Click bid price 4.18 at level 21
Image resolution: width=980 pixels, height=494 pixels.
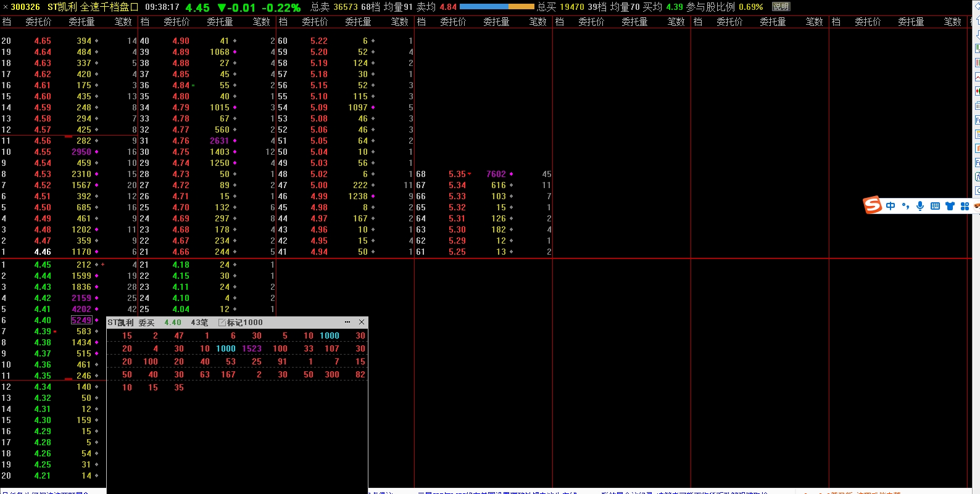point(181,265)
